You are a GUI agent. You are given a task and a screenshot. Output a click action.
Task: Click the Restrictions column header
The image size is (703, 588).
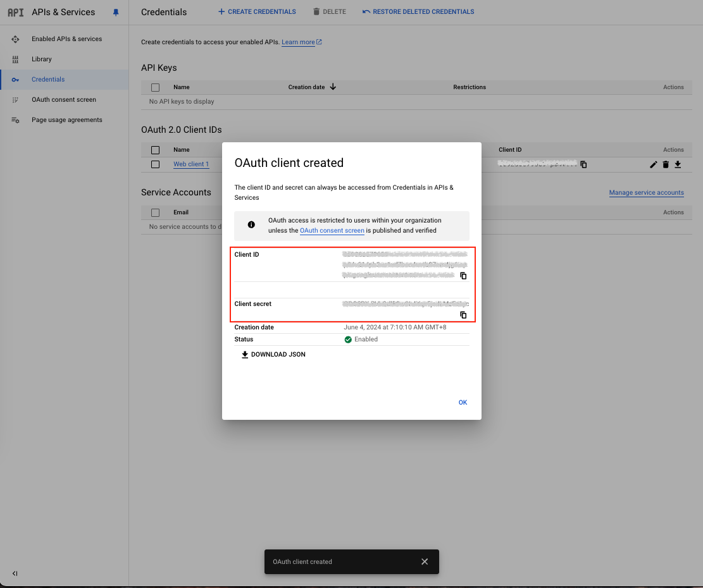point(470,87)
